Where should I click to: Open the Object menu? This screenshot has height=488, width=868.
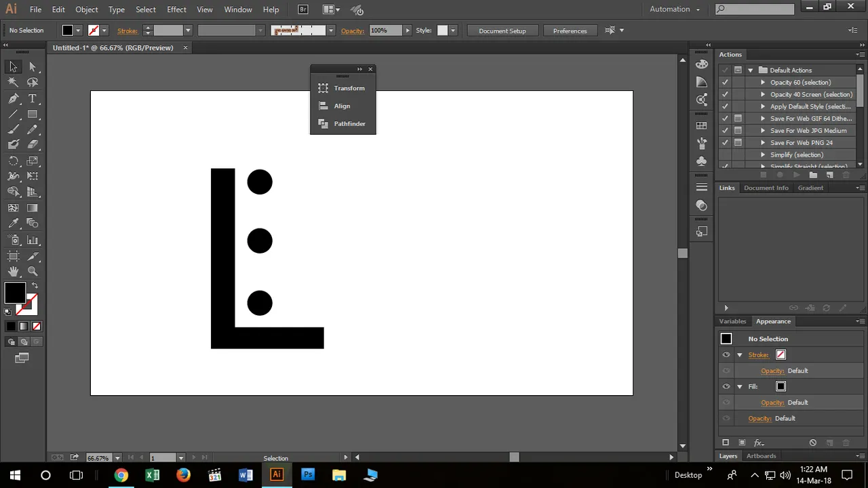coord(87,9)
